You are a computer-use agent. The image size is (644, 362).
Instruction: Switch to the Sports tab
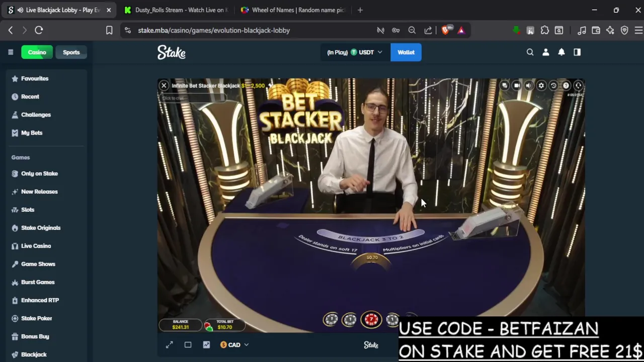(71, 52)
